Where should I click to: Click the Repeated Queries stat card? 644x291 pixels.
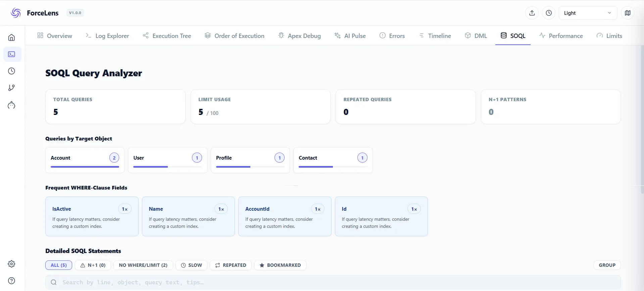[x=406, y=107]
